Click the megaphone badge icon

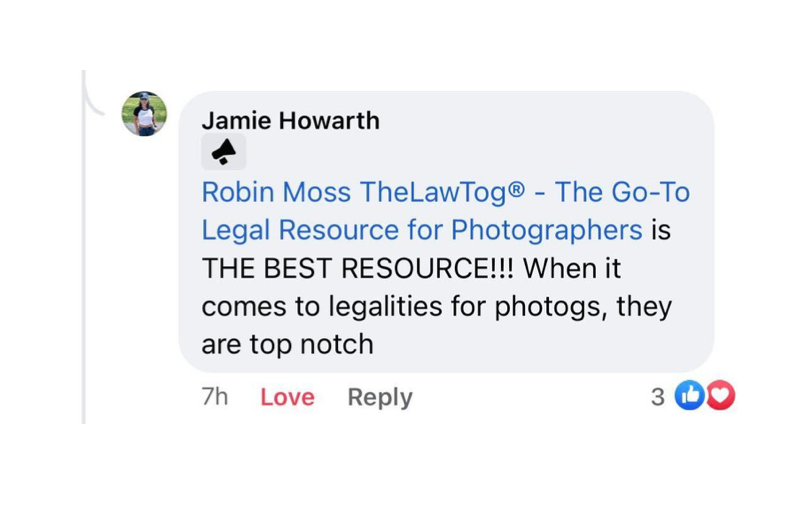pyautogui.click(x=224, y=152)
